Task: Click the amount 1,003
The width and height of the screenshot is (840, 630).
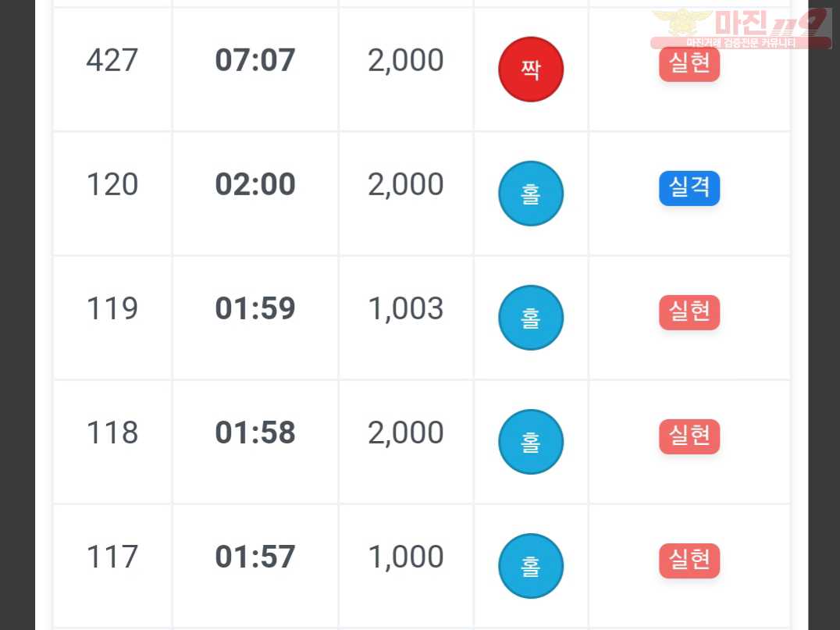Action: [405, 309]
